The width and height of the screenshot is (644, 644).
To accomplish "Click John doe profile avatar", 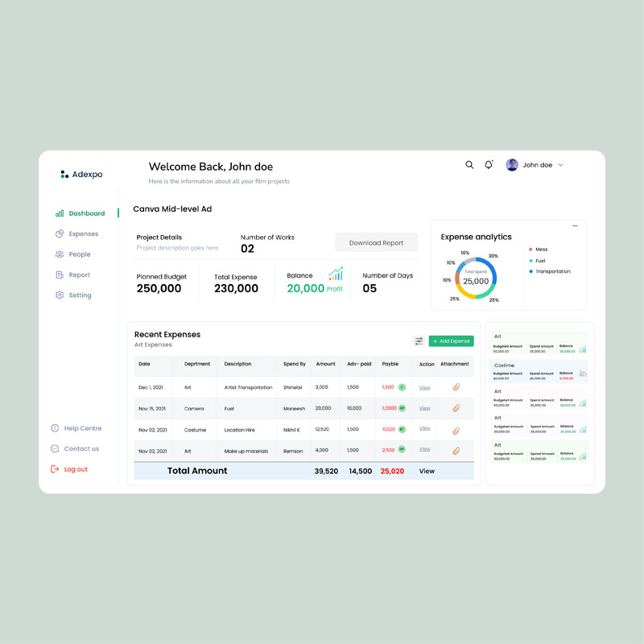I will coord(512,165).
